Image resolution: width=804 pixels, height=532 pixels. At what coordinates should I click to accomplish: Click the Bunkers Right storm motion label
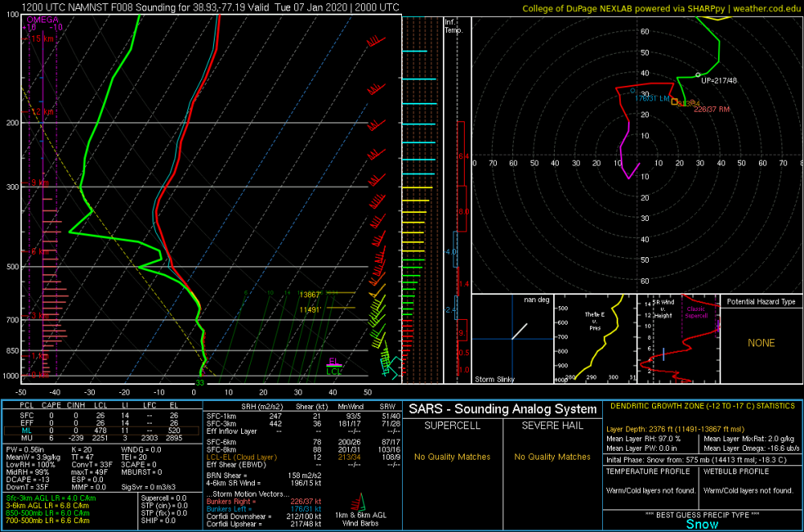coord(228,501)
